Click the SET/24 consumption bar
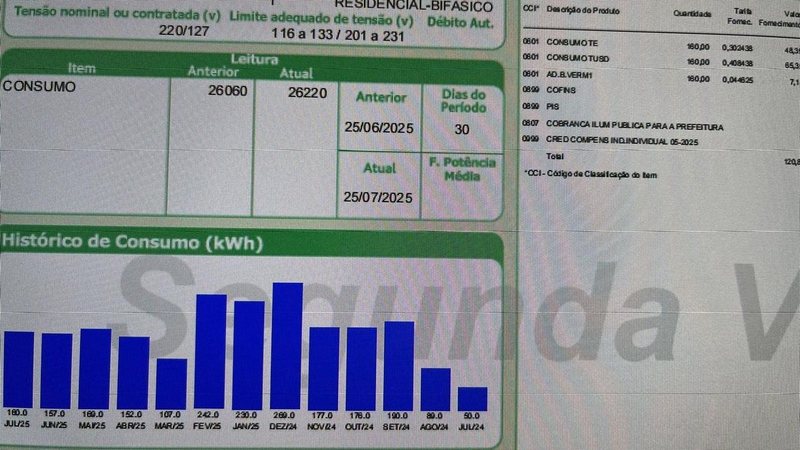 399,366
